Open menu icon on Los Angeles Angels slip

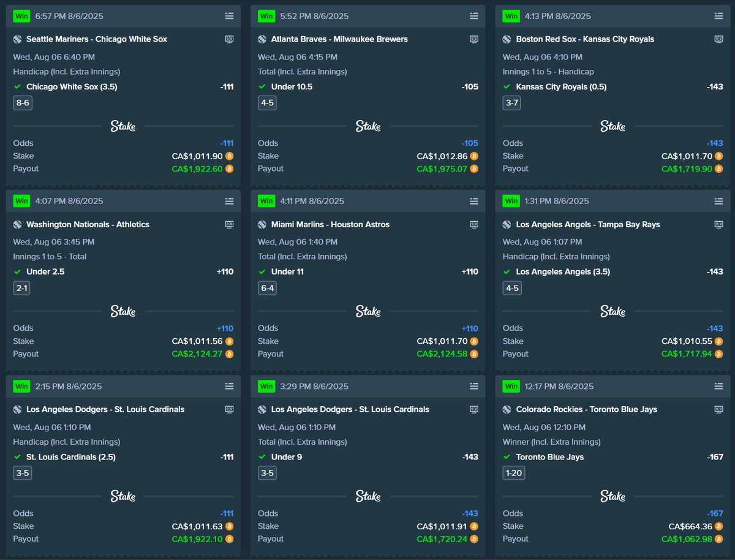(719, 201)
